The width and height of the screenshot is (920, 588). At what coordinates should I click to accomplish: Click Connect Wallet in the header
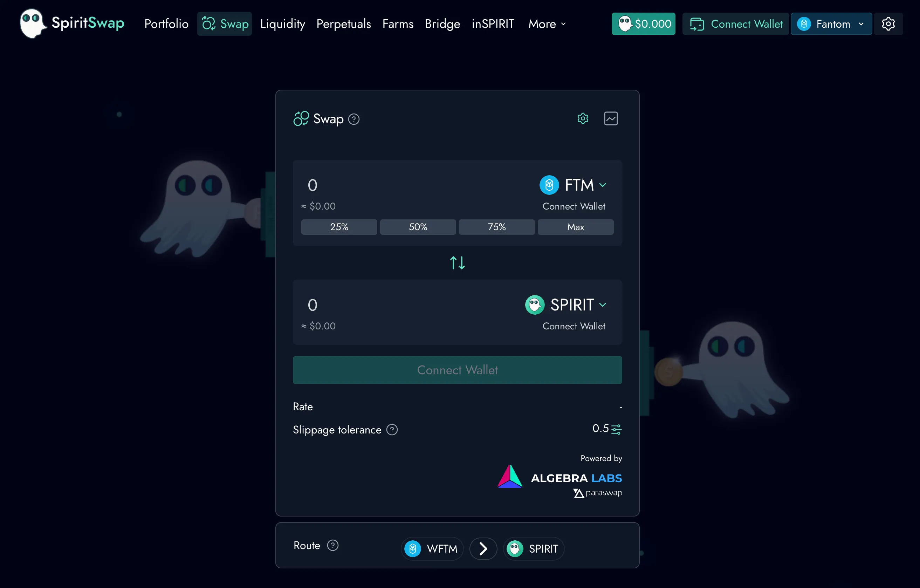735,24
